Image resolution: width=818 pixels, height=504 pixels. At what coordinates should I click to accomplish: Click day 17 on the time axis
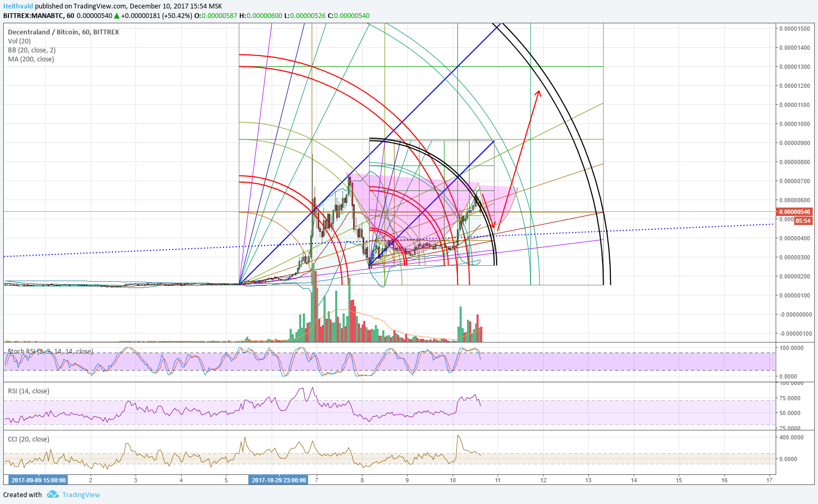[x=769, y=480]
